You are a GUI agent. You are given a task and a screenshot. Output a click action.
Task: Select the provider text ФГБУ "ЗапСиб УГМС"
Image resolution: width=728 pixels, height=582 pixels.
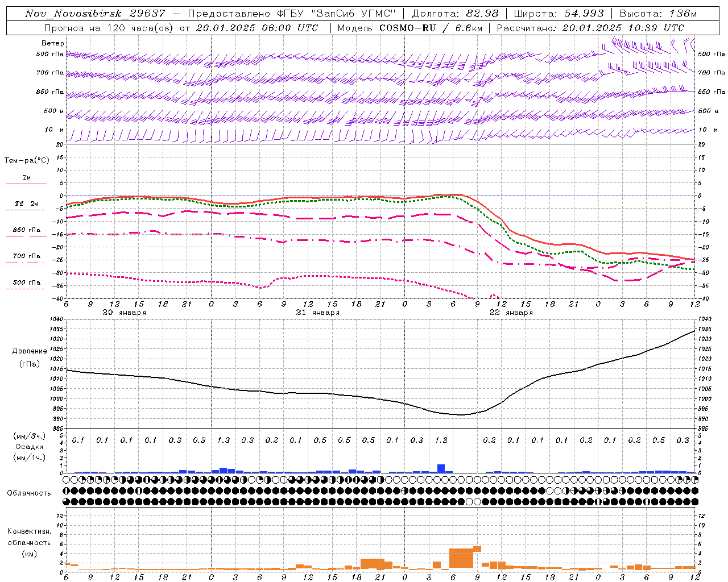point(336,14)
